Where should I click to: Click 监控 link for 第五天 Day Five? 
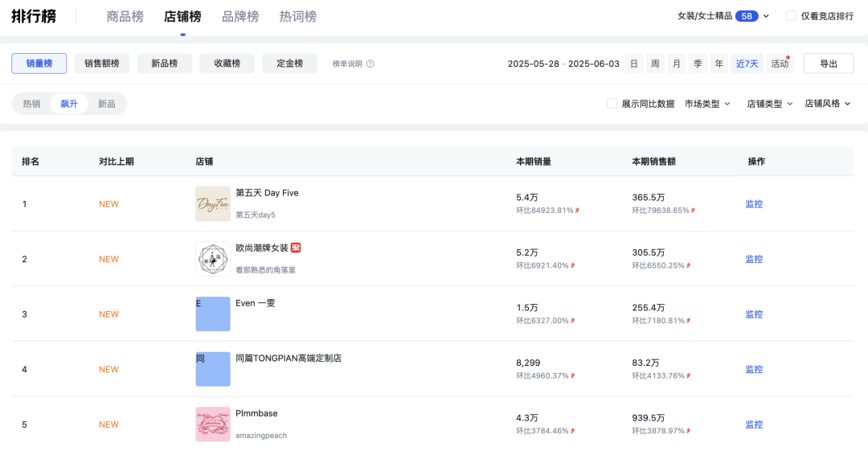[x=754, y=204]
